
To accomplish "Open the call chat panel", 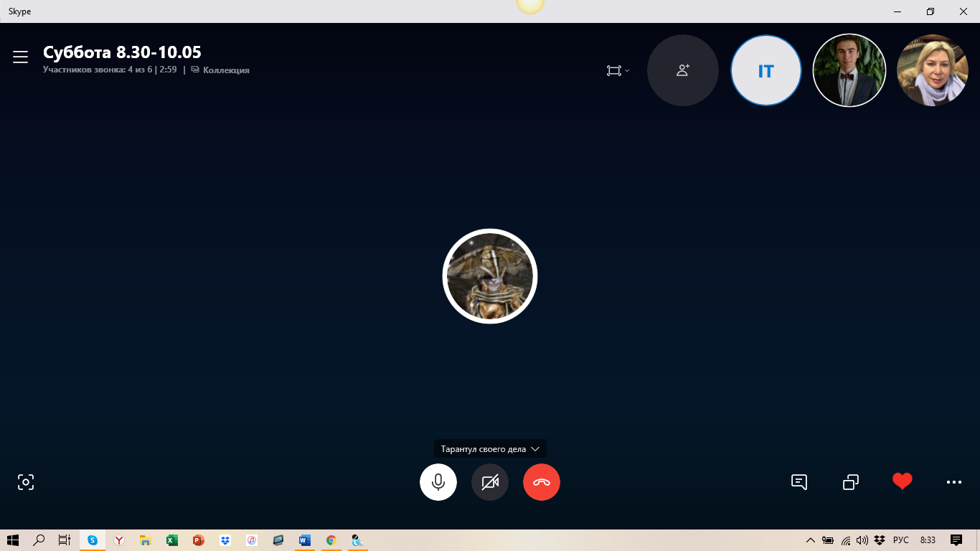I will [x=799, y=482].
